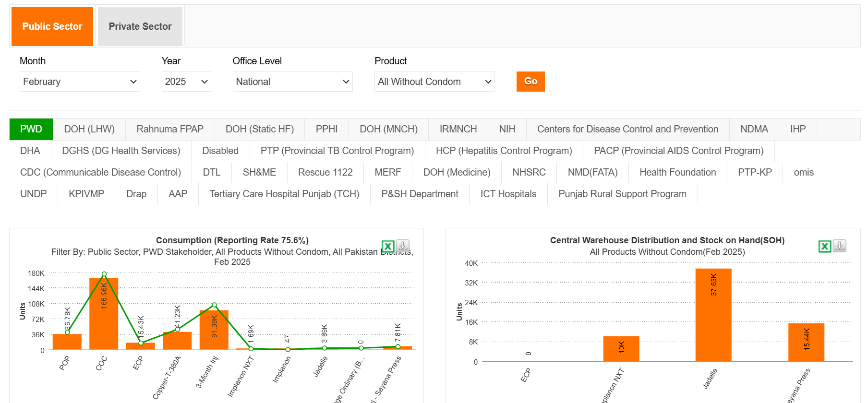Select the DOH (LHW) stakeholder tab
This screenshot has height=403, width=868.
pos(89,129)
